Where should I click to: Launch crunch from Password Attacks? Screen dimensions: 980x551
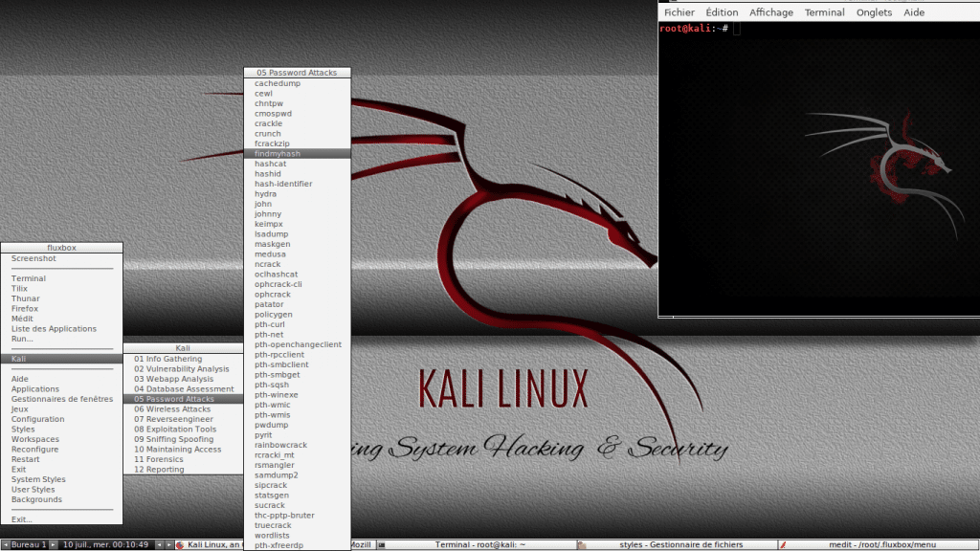(297, 134)
